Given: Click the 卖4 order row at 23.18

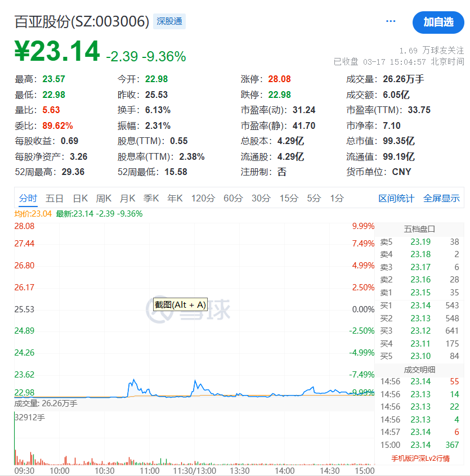Looking at the screenshot, I should pos(419,254).
